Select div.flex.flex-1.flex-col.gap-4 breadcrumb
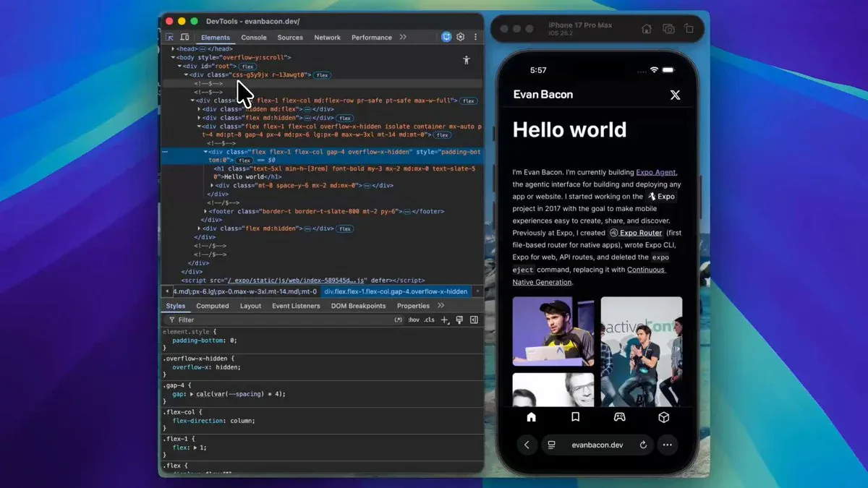Viewport: 868px width, 488px height. click(396, 292)
